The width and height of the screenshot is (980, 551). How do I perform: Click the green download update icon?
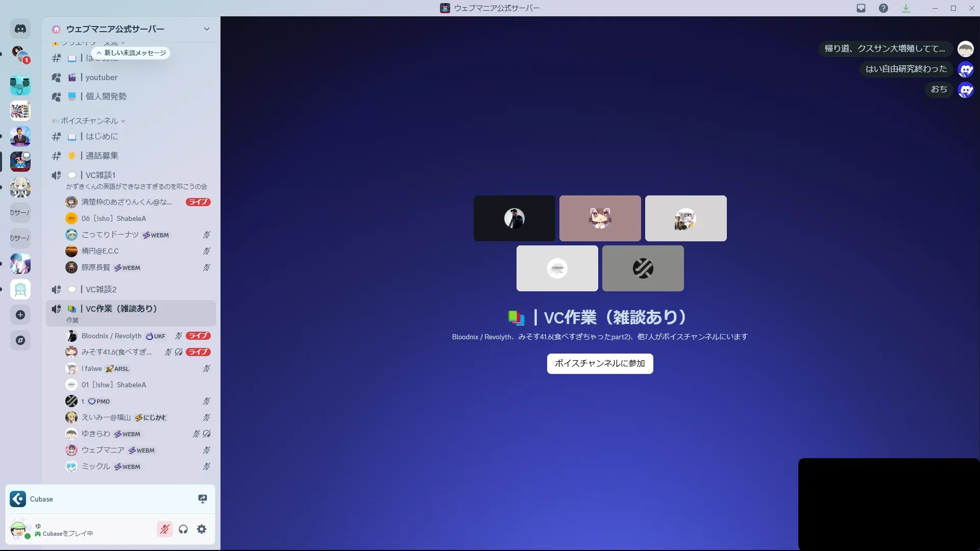[906, 8]
